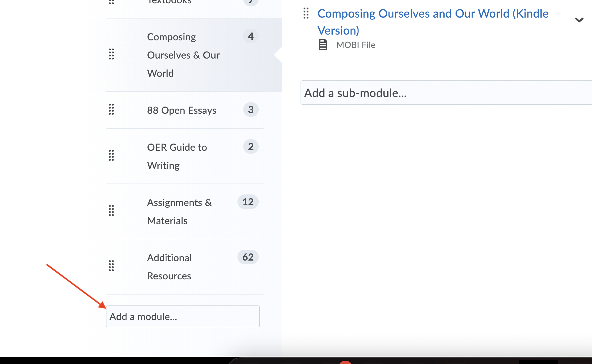Click the drag handle beside Assignments & Materials
592x364 pixels.
pyautogui.click(x=111, y=211)
